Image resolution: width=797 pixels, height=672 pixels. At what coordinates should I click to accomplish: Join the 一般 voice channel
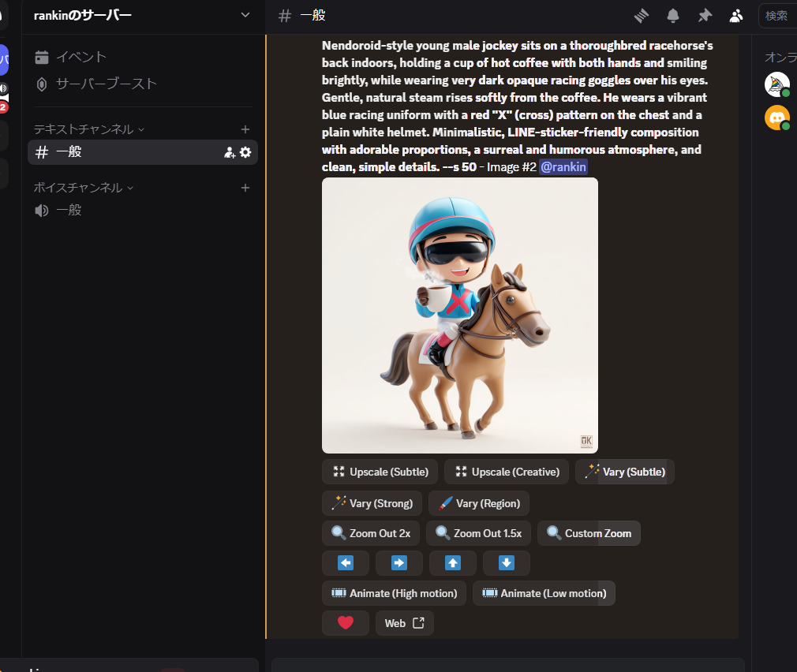click(x=69, y=210)
